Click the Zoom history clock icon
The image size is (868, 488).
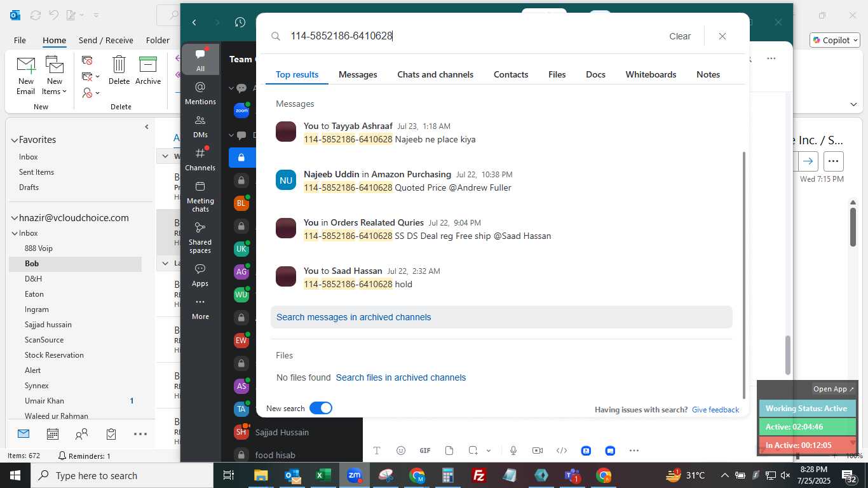pyautogui.click(x=240, y=22)
